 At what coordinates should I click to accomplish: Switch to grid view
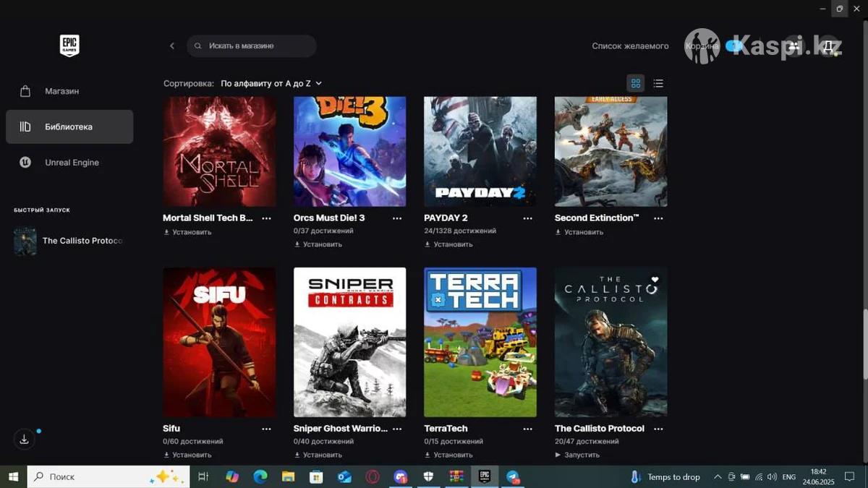(636, 83)
